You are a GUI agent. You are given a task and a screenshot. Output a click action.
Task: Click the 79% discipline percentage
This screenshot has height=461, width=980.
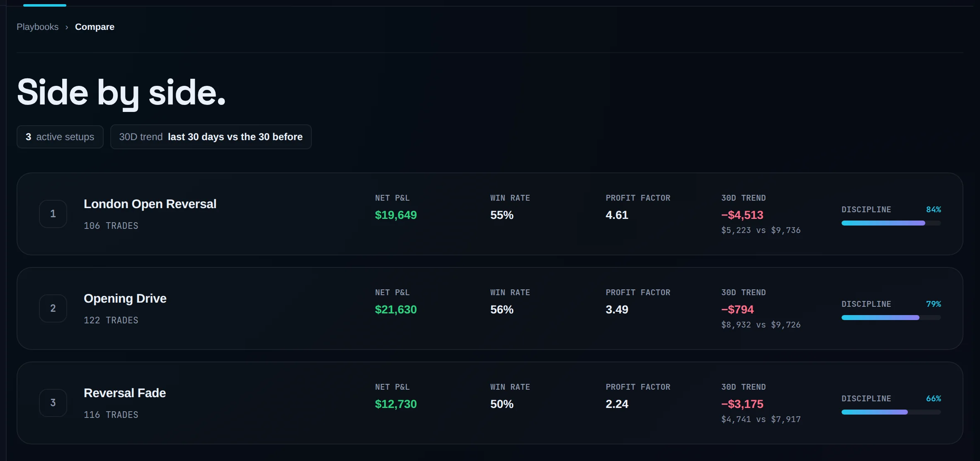click(934, 304)
